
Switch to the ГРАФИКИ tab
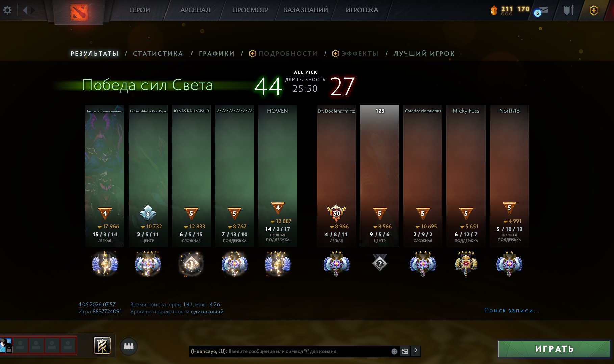[217, 54]
